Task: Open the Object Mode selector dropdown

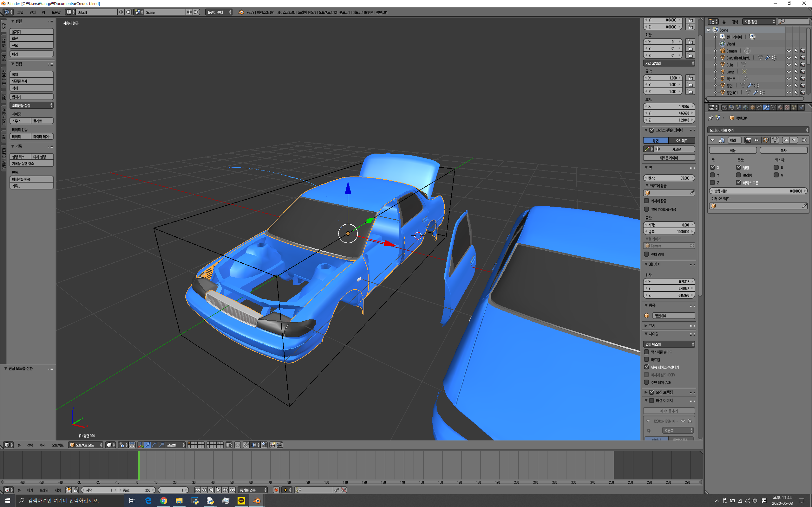Action: (x=86, y=445)
